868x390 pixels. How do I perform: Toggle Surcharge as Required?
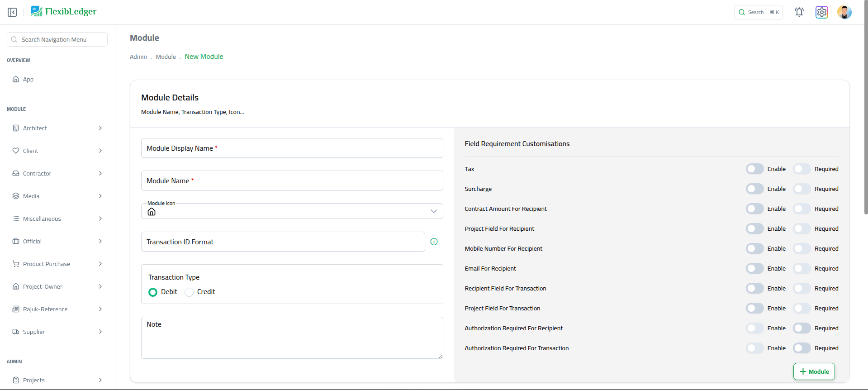click(802, 189)
